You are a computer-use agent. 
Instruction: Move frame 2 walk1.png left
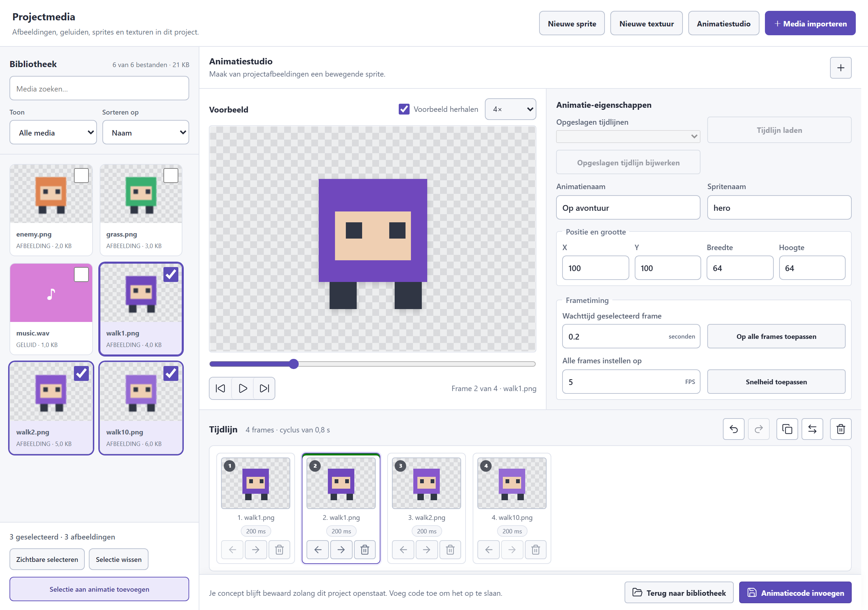318,549
